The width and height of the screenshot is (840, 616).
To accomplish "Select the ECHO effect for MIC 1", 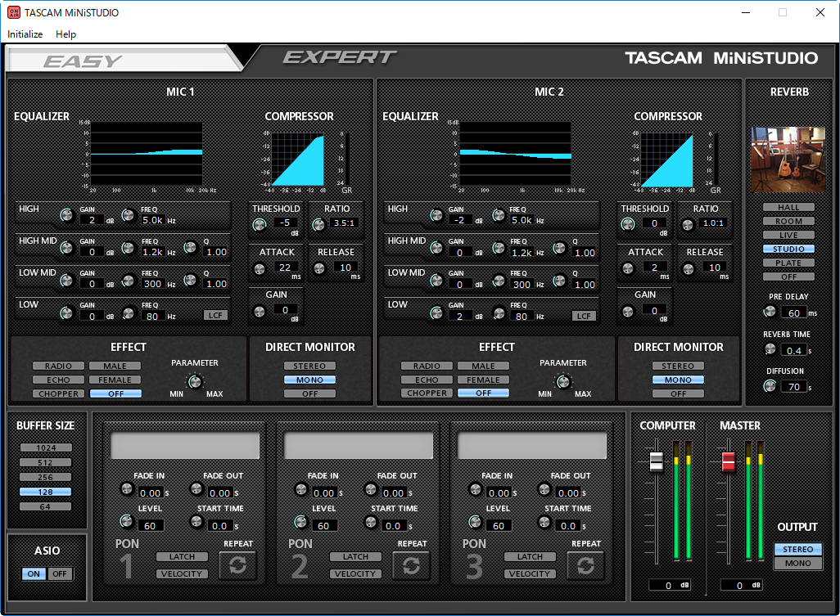I will [58, 380].
